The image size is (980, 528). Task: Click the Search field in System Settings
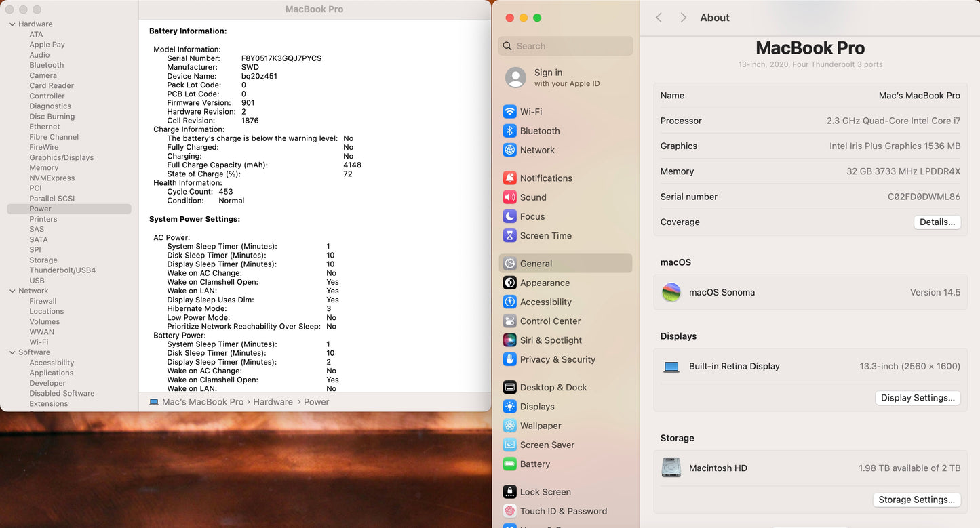[566, 46]
